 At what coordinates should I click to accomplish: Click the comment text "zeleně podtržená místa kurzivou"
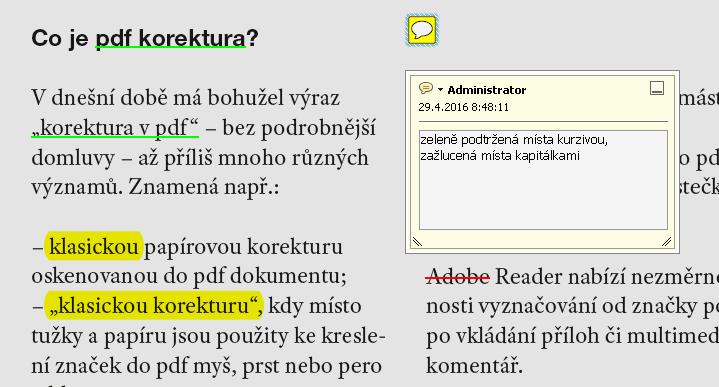514,139
